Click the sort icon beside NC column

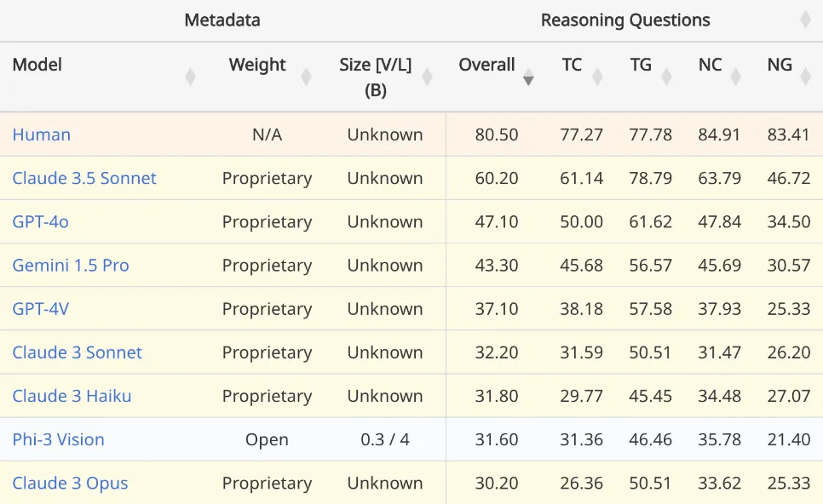[x=735, y=77]
